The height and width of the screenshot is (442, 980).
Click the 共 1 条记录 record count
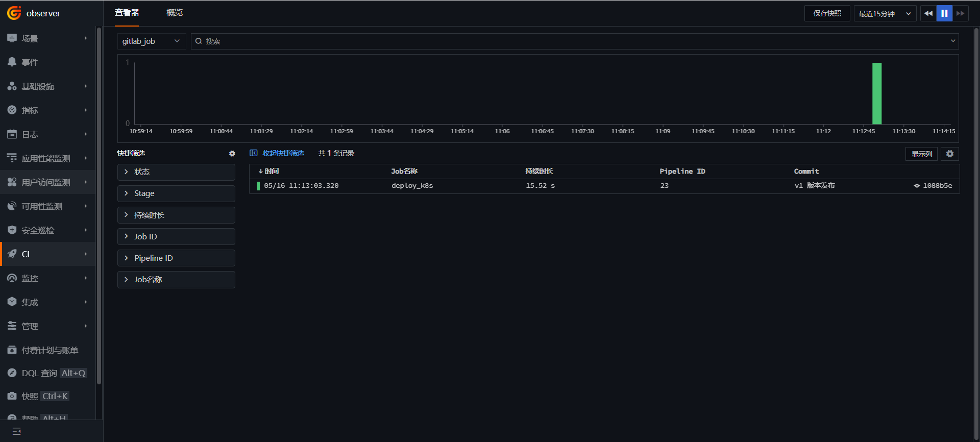[x=336, y=153]
